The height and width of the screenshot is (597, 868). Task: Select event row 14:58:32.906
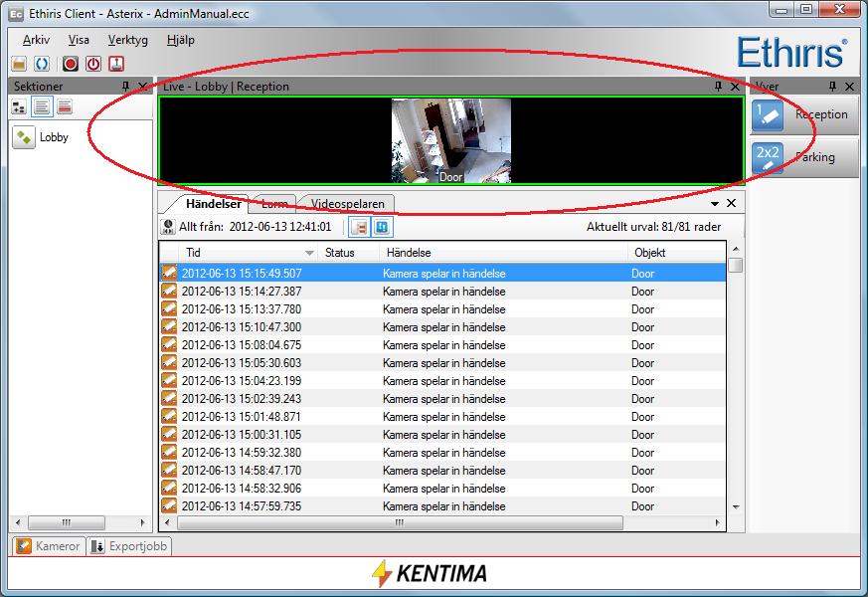[442, 489]
